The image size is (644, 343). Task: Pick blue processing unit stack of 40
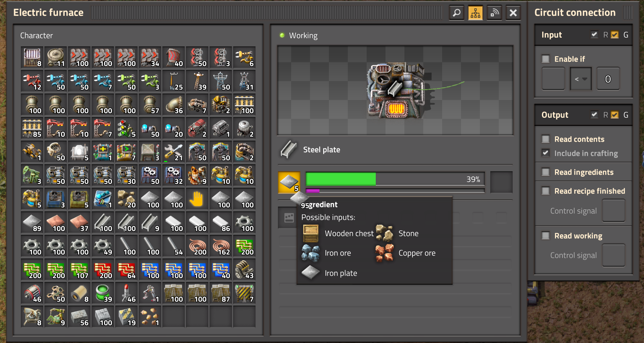(x=221, y=270)
